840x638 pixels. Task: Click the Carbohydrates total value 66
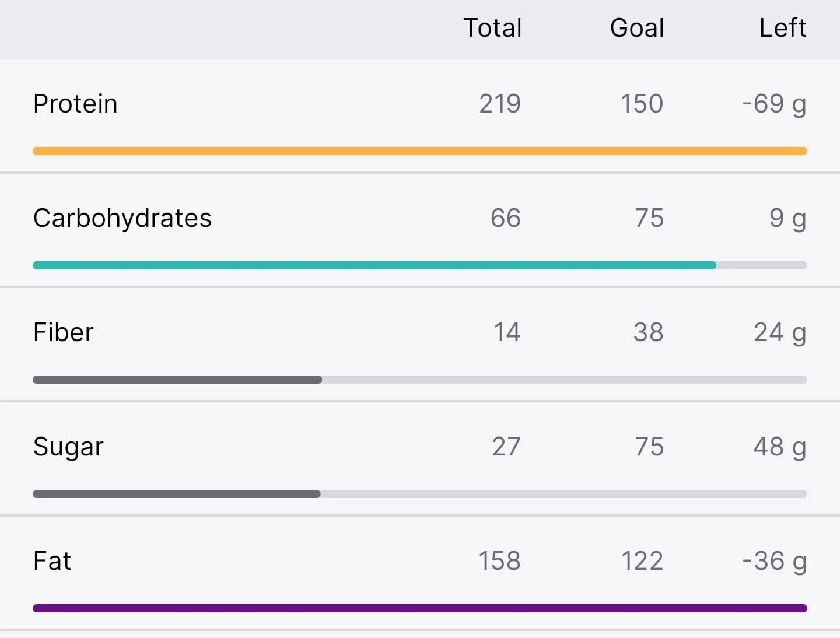[506, 218]
